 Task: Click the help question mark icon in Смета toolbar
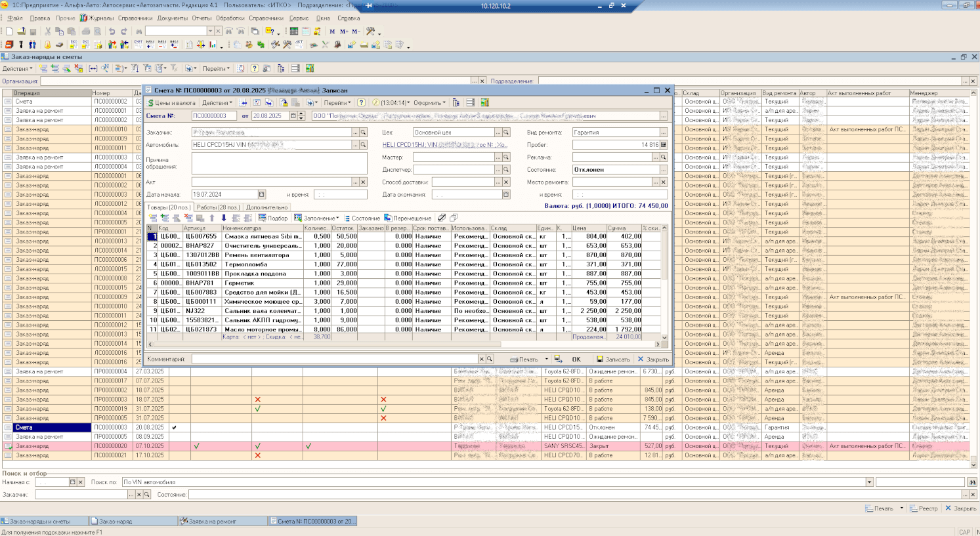[x=361, y=103]
